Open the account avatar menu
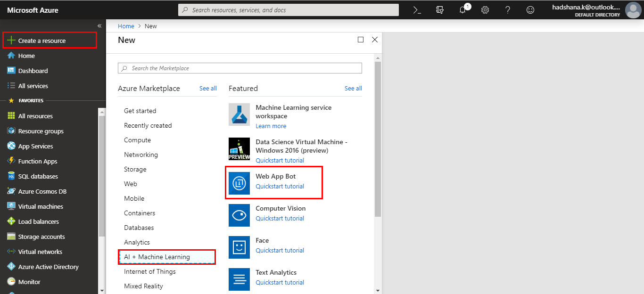Viewport: 644px width, 294px height. click(x=633, y=10)
